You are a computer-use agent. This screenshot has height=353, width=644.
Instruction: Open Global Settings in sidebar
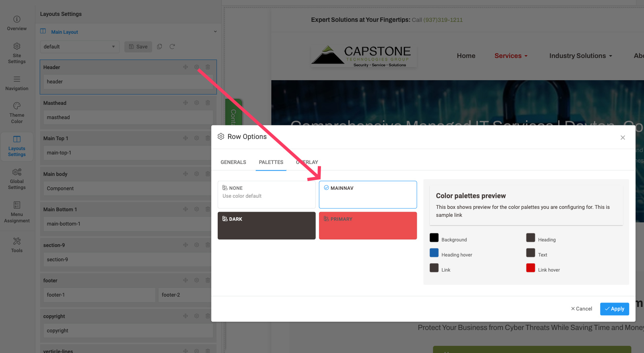[17, 179]
